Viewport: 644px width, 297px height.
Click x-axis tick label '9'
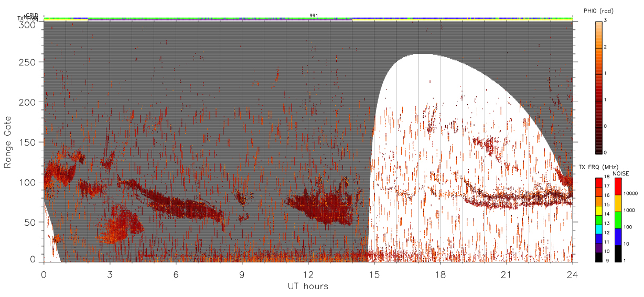(x=242, y=274)
